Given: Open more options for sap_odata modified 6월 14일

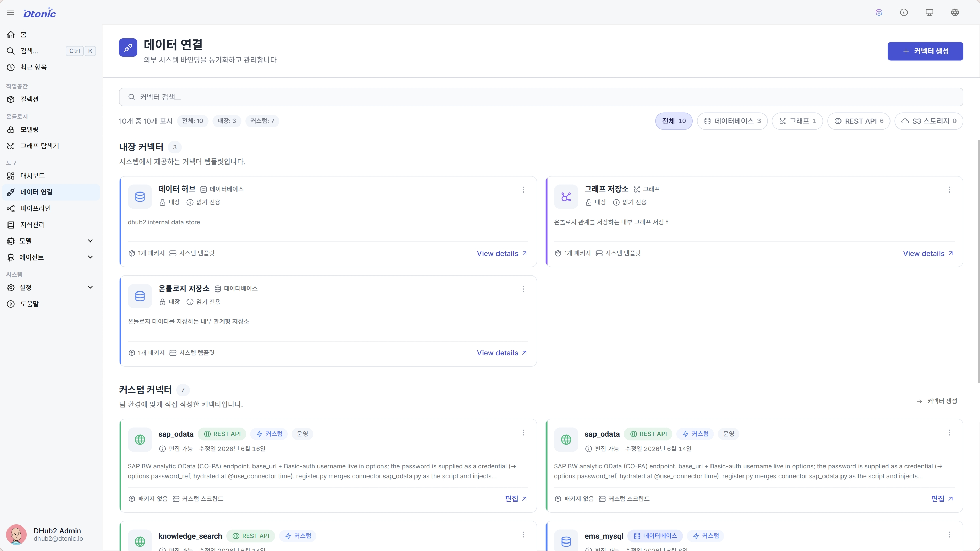Looking at the screenshot, I should tap(949, 433).
